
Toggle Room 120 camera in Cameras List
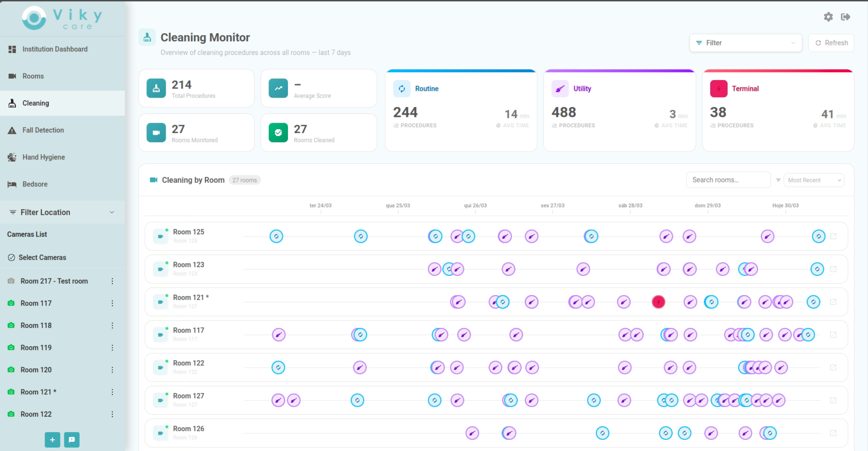[11, 370]
